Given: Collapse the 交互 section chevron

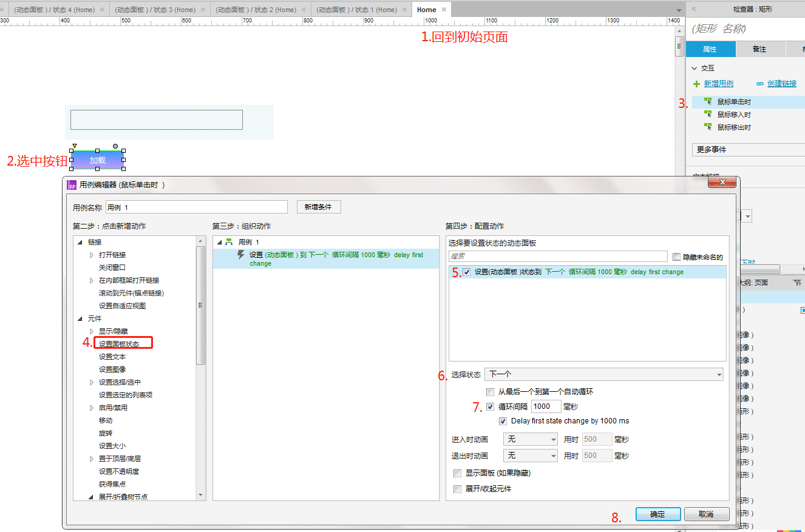Looking at the screenshot, I should [695, 69].
